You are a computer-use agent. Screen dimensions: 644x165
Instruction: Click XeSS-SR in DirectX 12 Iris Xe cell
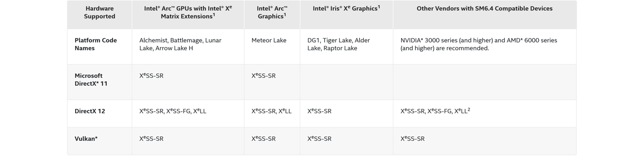tap(320, 111)
